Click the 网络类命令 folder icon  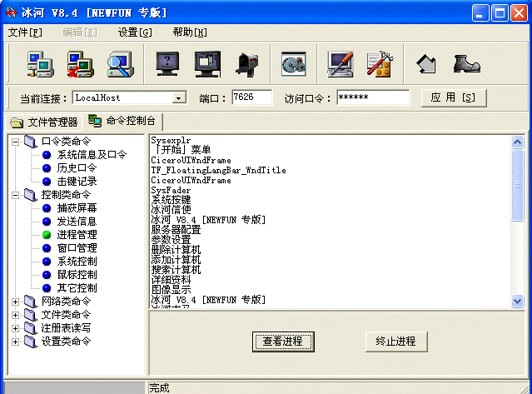pyautogui.click(x=30, y=302)
